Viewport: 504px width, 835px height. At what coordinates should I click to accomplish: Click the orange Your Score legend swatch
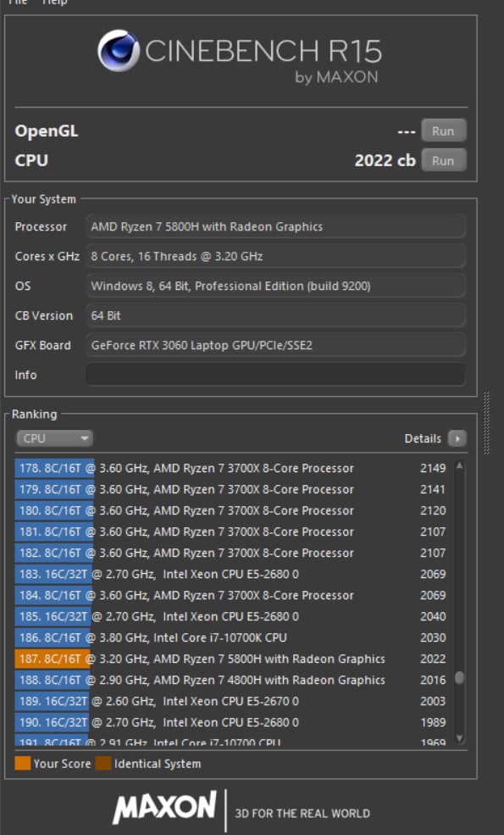point(23,763)
